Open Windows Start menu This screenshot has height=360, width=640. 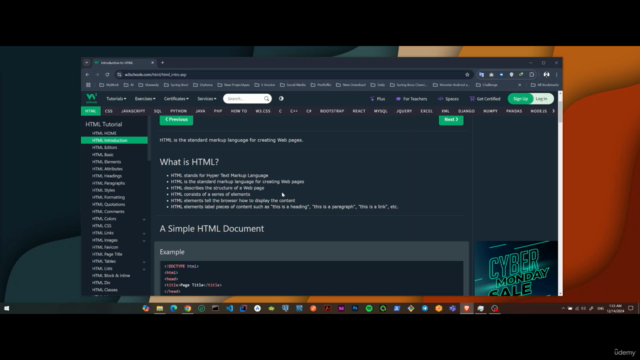tap(7, 308)
